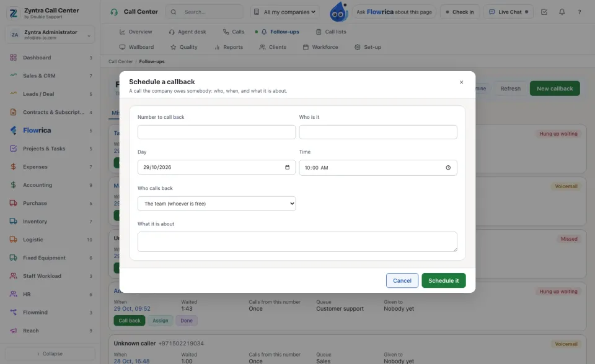Click the 'What it is about' textarea
The height and width of the screenshot is (364, 595).
tap(297, 241)
